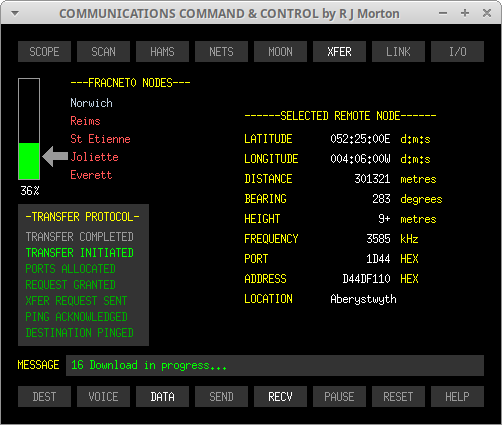Pick the Everett node

coord(91,175)
